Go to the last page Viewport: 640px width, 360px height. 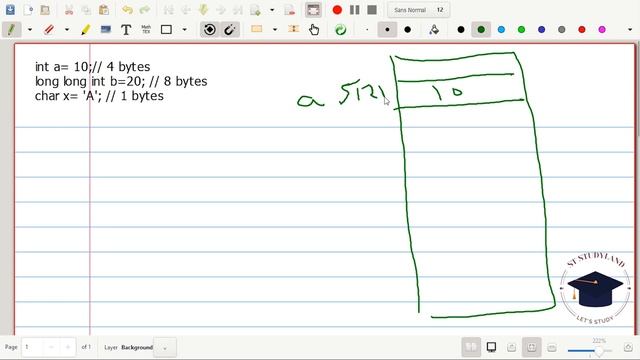point(238,10)
